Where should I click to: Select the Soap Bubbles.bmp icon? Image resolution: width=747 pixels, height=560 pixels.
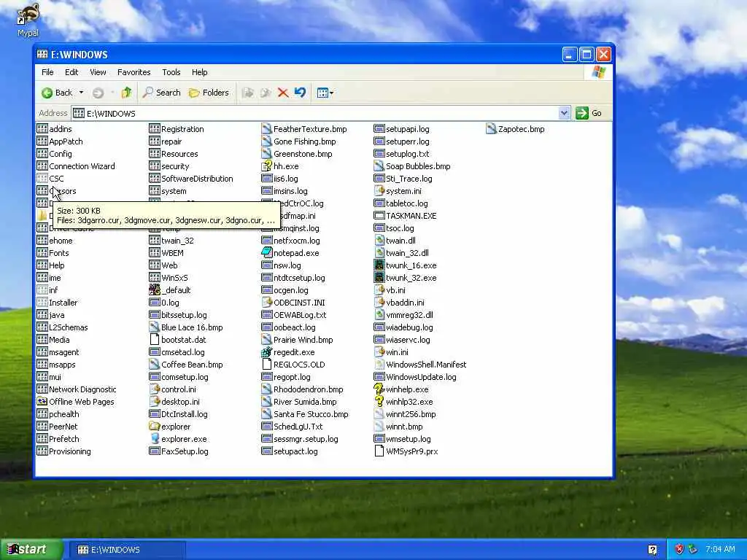(379, 166)
